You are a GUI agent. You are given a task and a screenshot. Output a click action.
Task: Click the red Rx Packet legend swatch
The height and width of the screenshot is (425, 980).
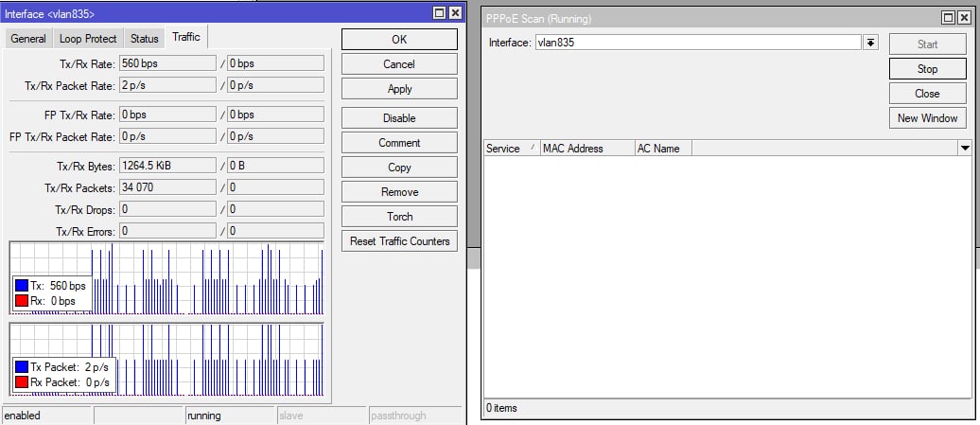click(22, 382)
